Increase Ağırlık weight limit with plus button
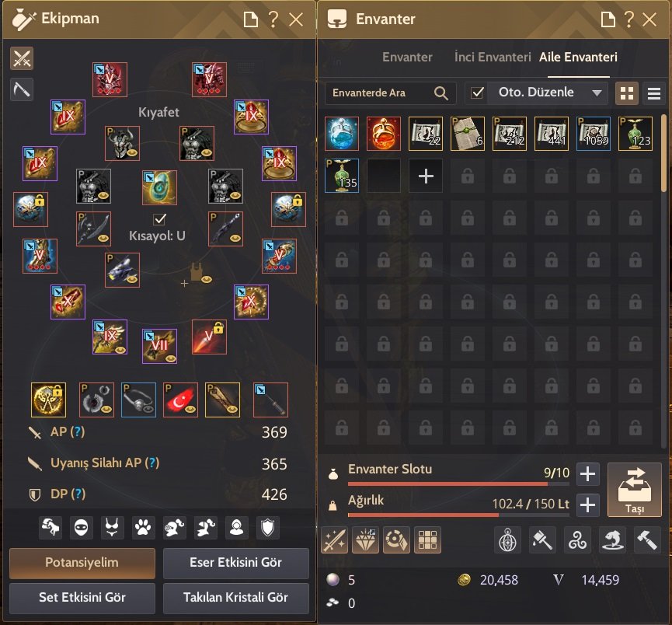Image resolution: width=672 pixels, height=625 pixels. [587, 505]
